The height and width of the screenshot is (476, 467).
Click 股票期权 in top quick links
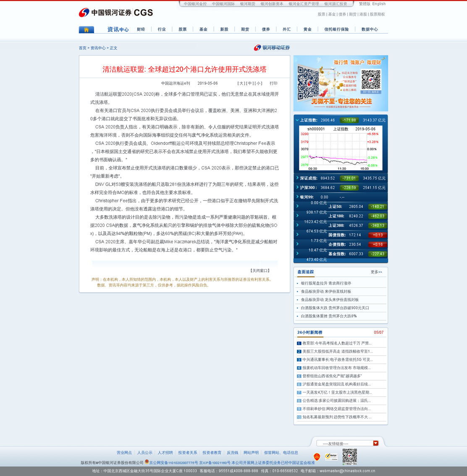pyautogui.click(x=377, y=14)
